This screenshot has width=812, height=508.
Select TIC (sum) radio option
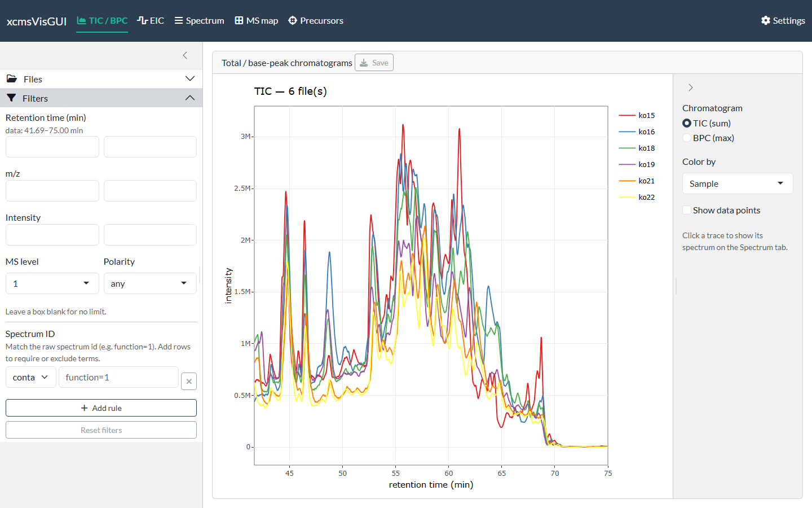tap(687, 123)
